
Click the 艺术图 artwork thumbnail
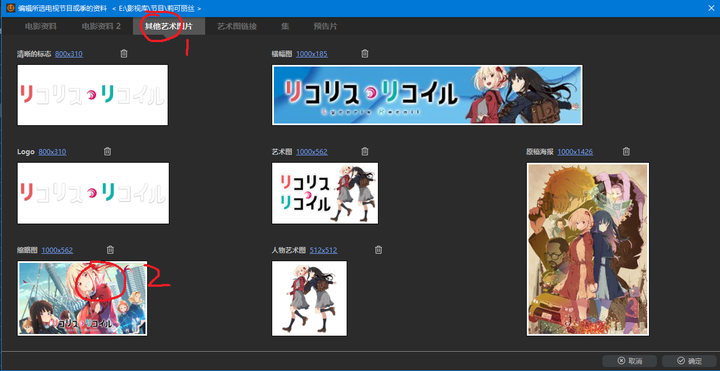click(x=325, y=193)
